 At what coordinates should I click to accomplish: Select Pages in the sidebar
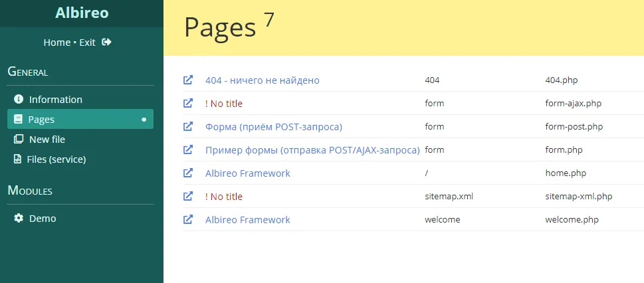(41, 120)
